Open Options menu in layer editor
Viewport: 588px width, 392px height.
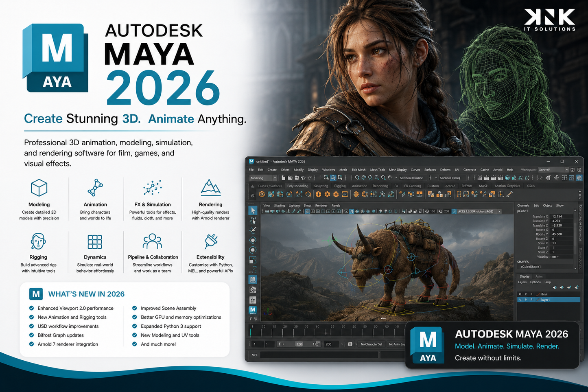pyautogui.click(x=536, y=282)
